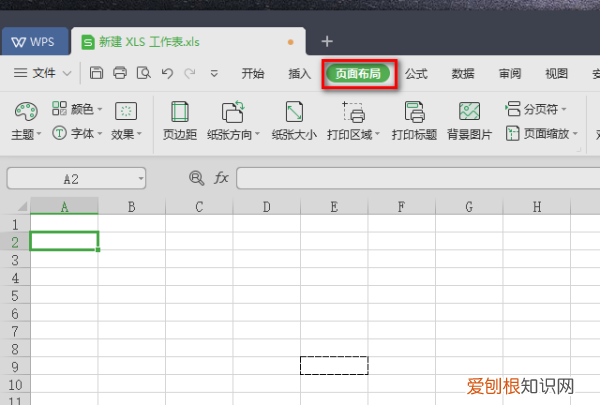Screen dimensions: 600x405
Task: Switch to the 插入 tab
Action: pos(299,73)
